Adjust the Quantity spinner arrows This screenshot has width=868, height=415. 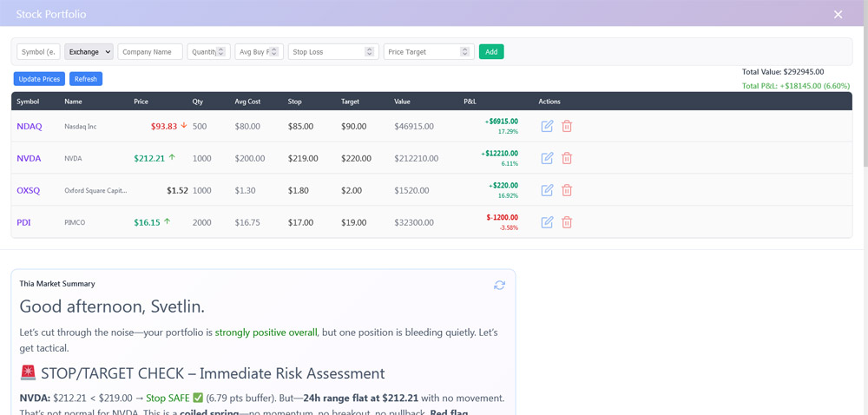coord(220,51)
